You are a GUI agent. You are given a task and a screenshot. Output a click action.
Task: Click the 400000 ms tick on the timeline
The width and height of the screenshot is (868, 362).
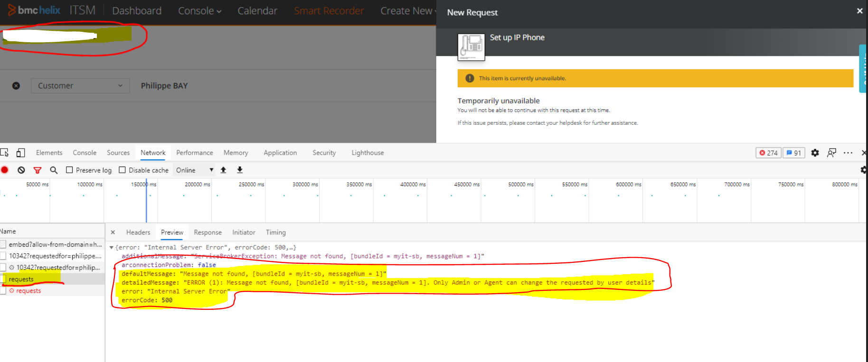pos(413,185)
